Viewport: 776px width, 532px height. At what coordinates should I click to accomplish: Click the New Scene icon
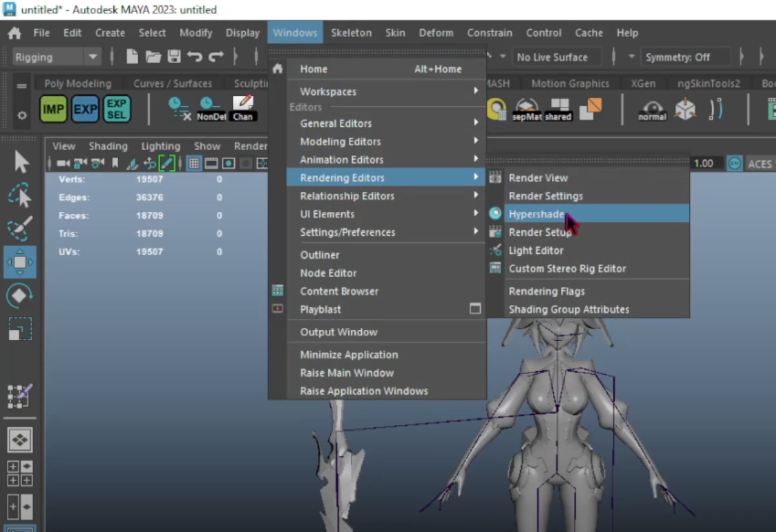pos(133,57)
